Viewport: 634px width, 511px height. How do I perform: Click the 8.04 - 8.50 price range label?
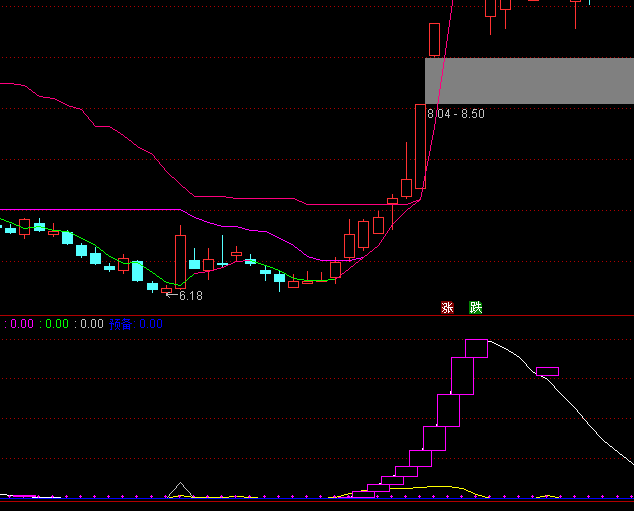(x=456, y=114)
